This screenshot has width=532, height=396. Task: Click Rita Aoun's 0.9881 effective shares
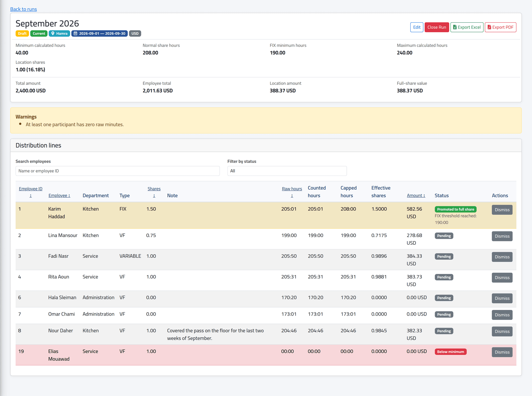click(379, 277)
